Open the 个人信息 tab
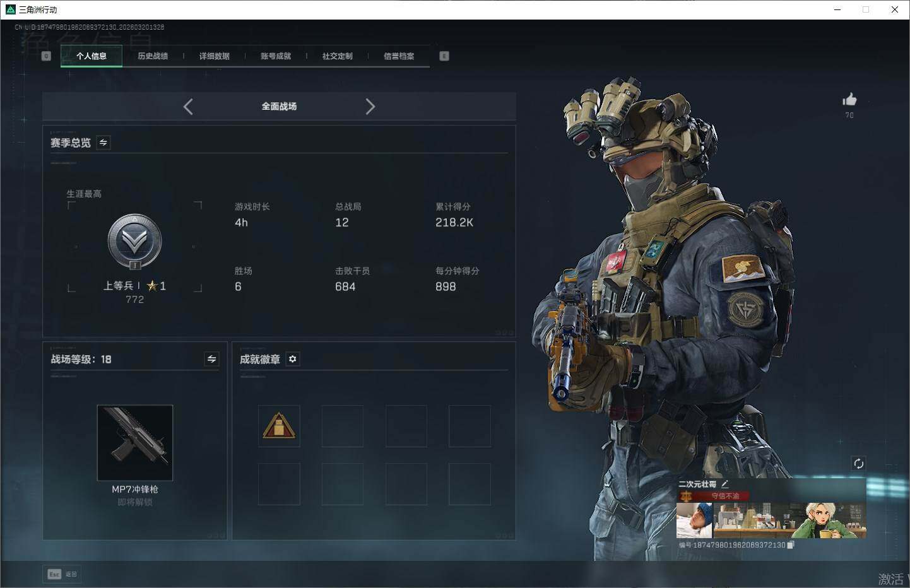The width and height of the screenshot is (910, 588). click(92, 56)
